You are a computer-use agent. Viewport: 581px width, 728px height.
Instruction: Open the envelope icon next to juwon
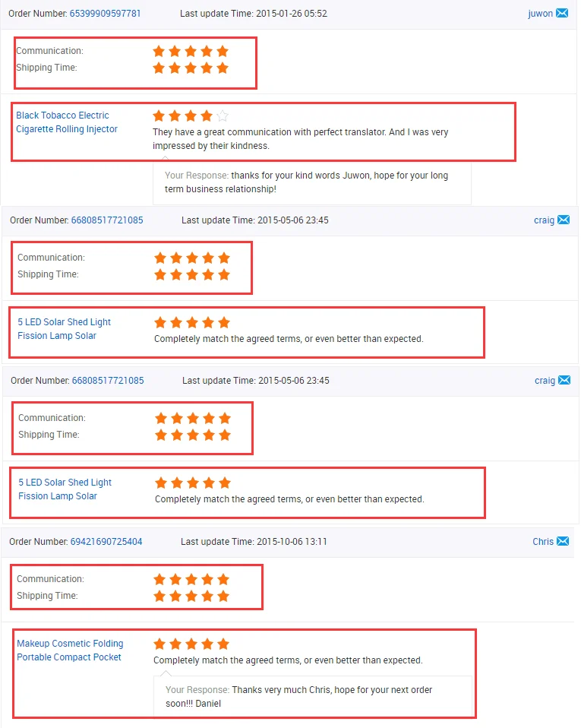(564, 13)
